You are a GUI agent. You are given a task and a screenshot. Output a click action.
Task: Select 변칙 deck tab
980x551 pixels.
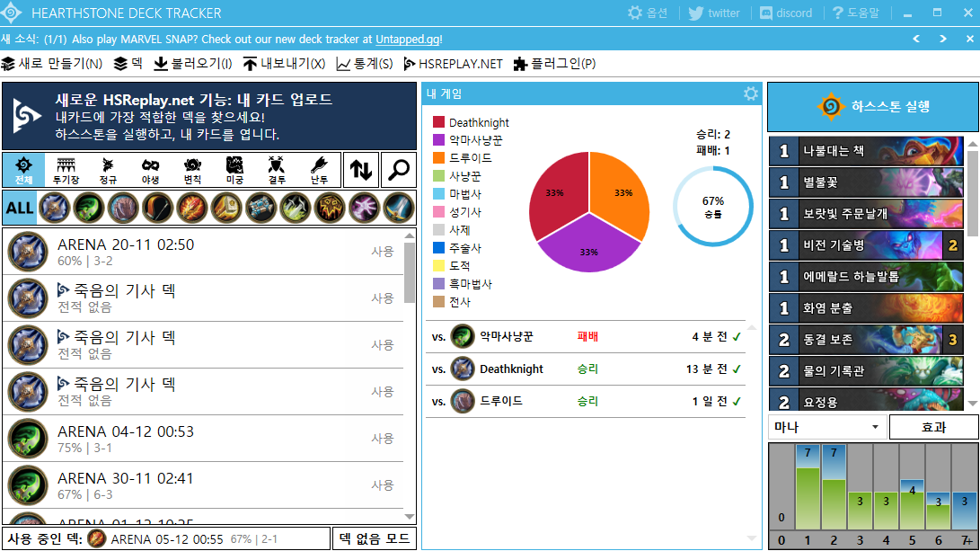(x=192, y=170)
